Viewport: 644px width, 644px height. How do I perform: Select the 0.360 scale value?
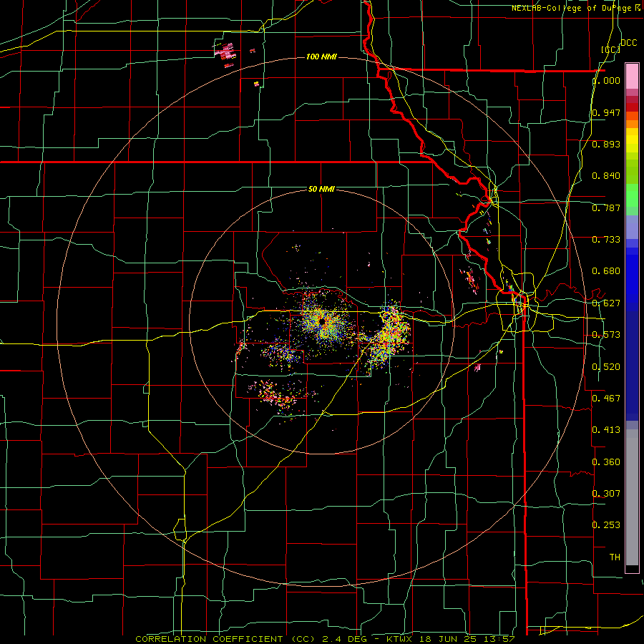pyautogui.click(x=606, y=462)
